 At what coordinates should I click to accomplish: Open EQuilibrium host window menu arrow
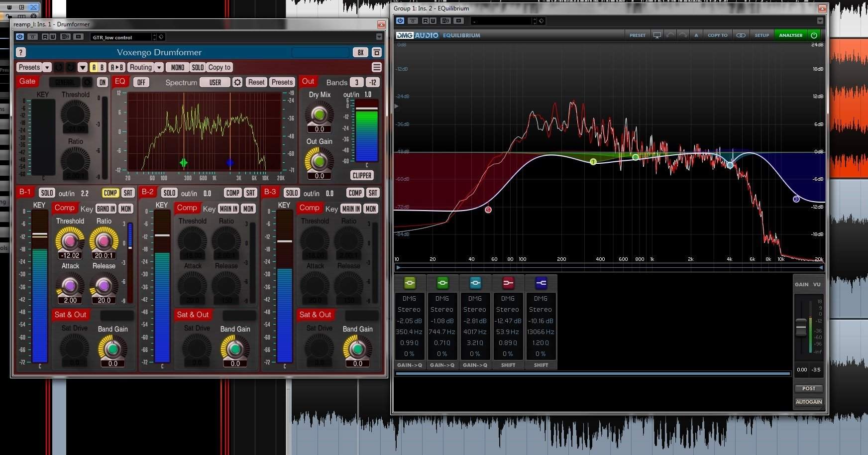[820, 21]
